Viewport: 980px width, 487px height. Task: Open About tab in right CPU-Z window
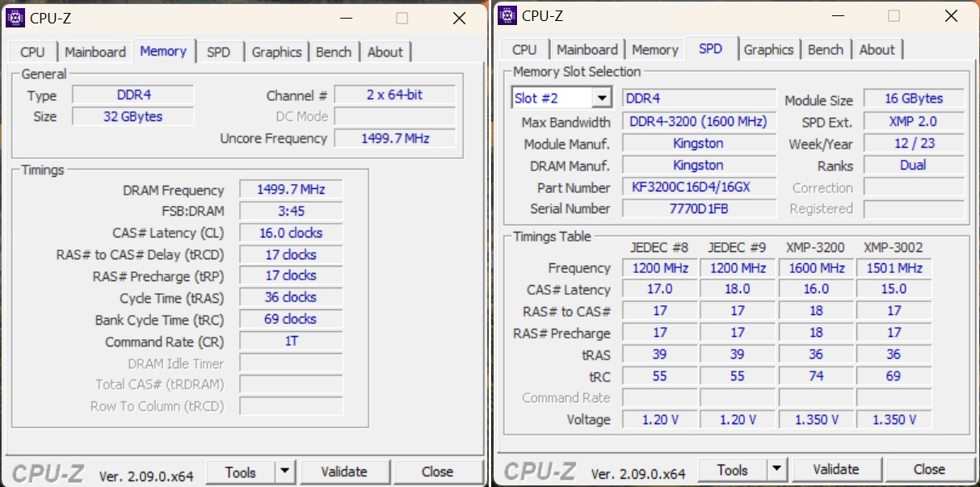(877, 49)
